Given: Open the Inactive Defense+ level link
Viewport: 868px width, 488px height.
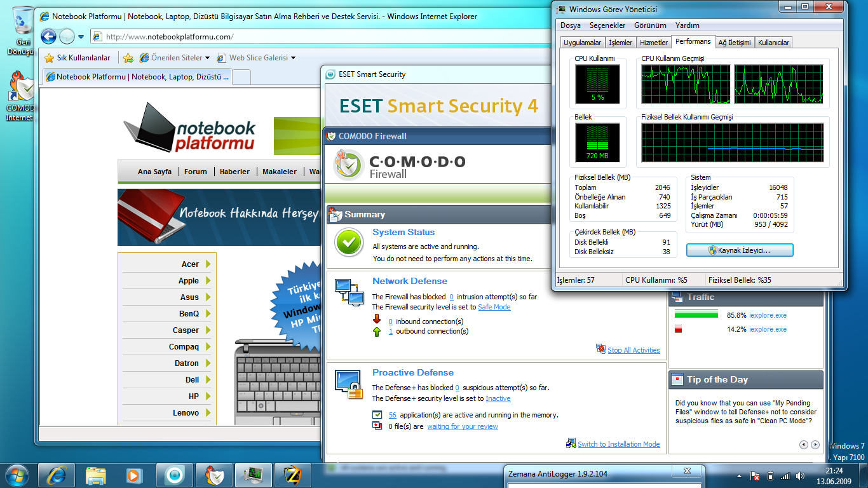Looking at the screenshot, I should coord(498,398).
